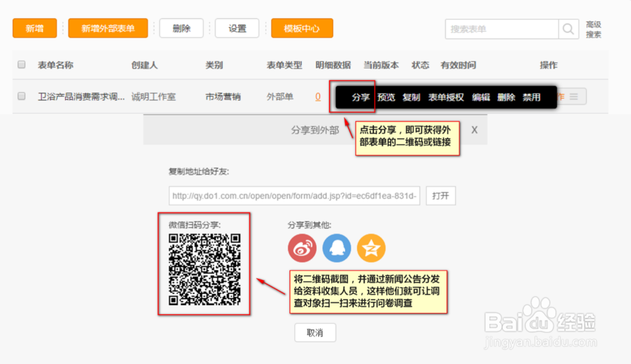Select 删除 in the black action menu
Image resolution: width=631 pixels, height=364 pixels.
(x=506, y=97)
